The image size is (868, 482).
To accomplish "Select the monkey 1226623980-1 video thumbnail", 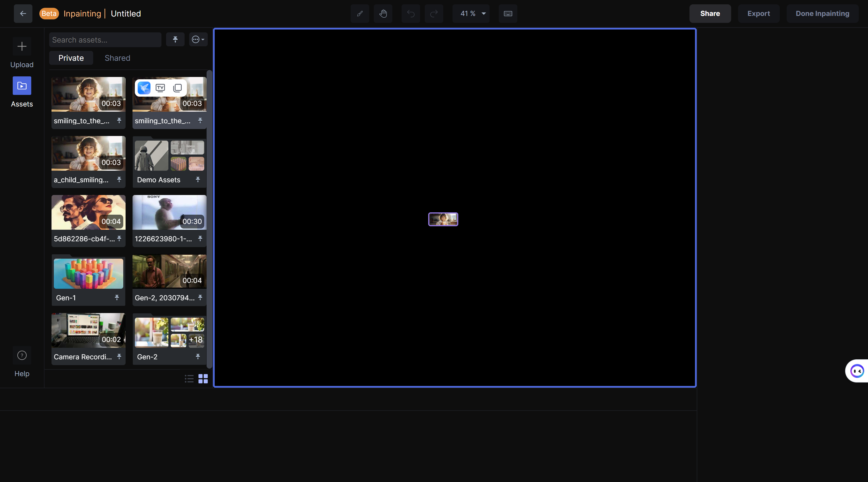I will point(170,212).
